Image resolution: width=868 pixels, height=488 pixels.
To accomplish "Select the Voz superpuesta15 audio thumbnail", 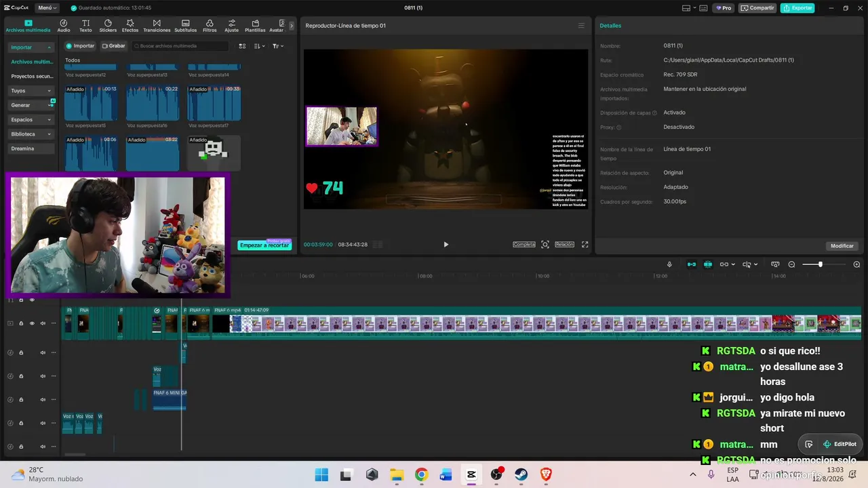I will coord(91,103).
